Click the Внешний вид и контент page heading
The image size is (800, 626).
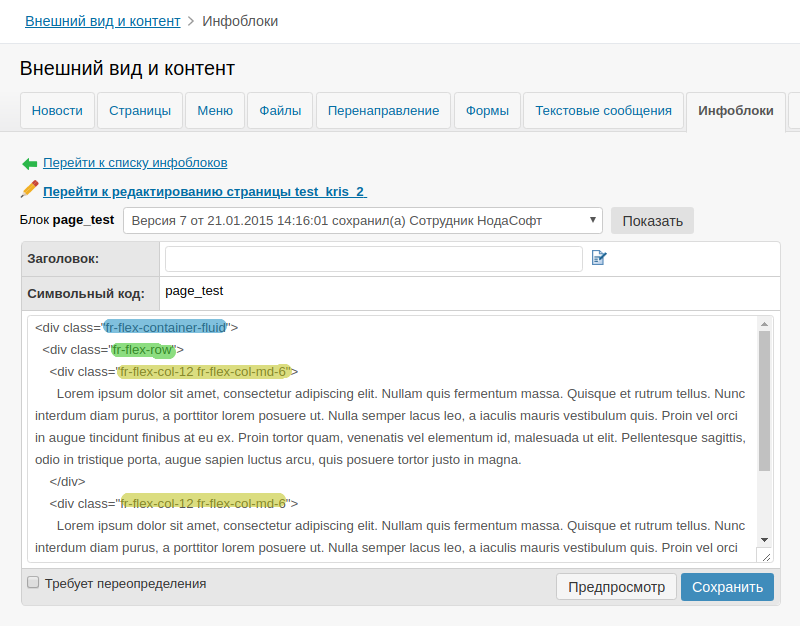pyautogui.click(x=127, y=68)
